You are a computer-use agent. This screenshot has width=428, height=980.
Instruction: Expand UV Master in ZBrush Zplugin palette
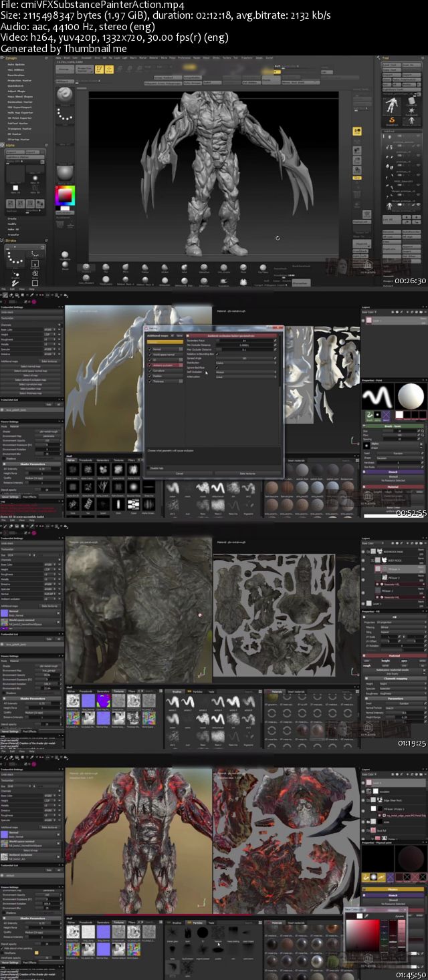(14, 133)
